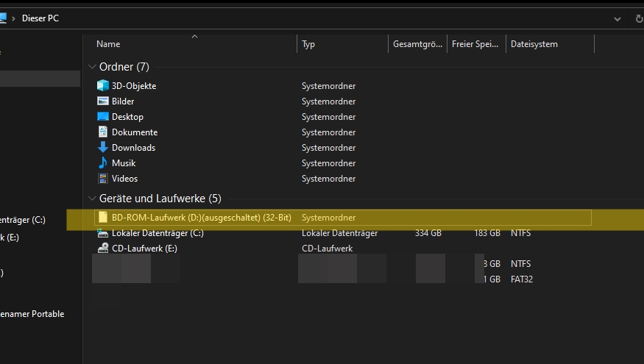Click Systemordner type in BD-ROM row
644x364 pixels.
point(328,218)
